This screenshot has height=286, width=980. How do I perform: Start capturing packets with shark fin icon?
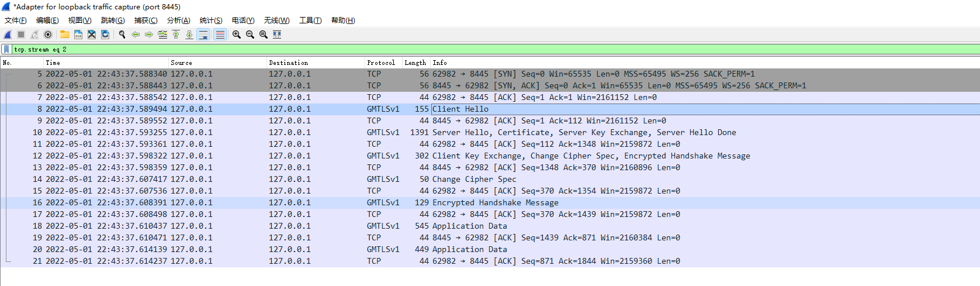pyautogui.click(x=8, y=35)
